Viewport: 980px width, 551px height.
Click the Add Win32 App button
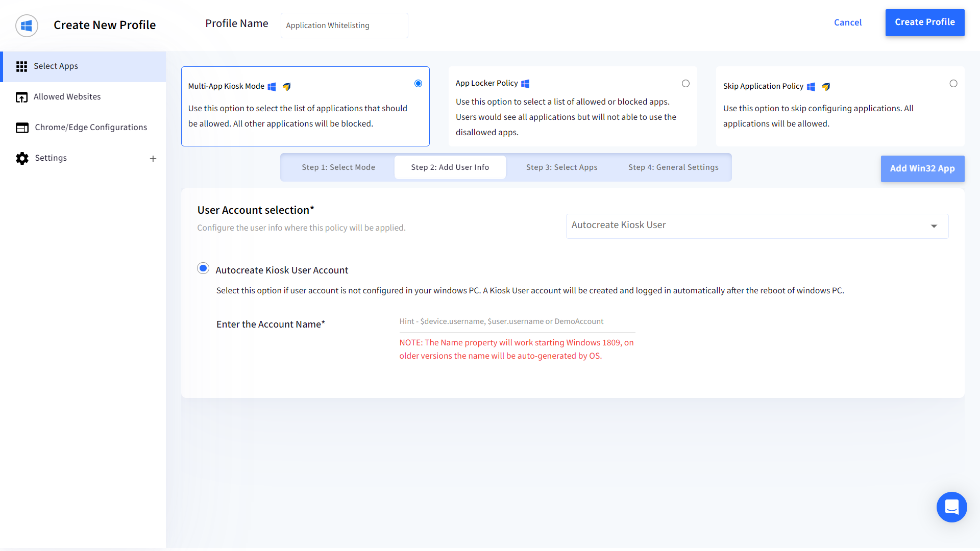pyautogui.click(x=922, y=169)
